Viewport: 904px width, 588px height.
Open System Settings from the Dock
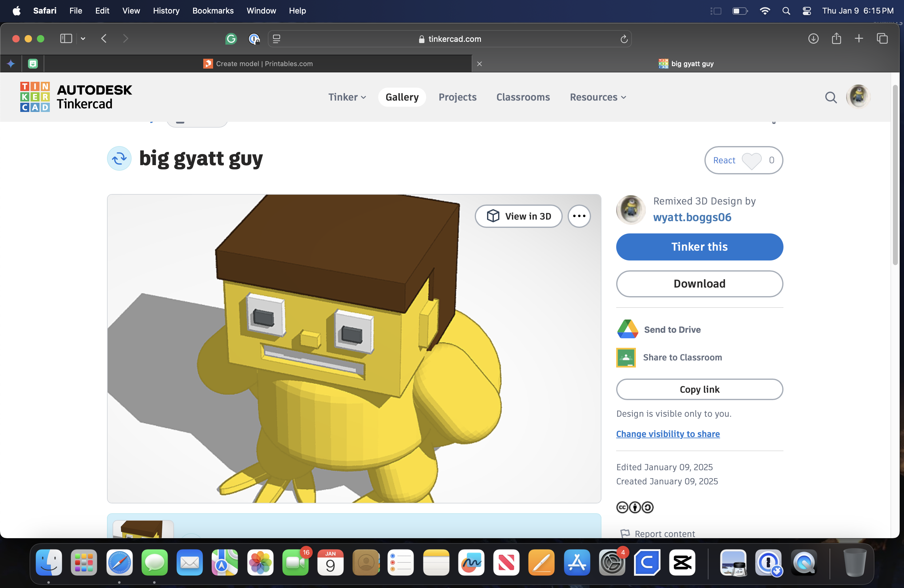pyautogui.click(x=611, y=562)
